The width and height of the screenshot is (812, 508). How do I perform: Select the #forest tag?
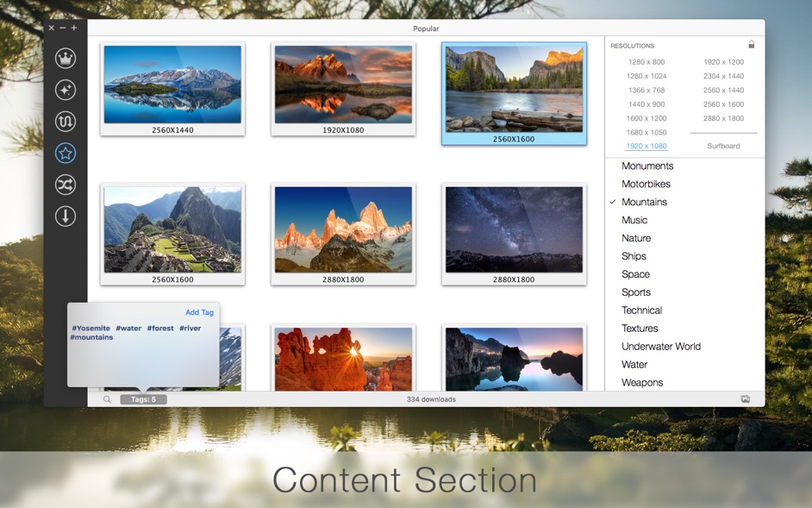[160, 328]
